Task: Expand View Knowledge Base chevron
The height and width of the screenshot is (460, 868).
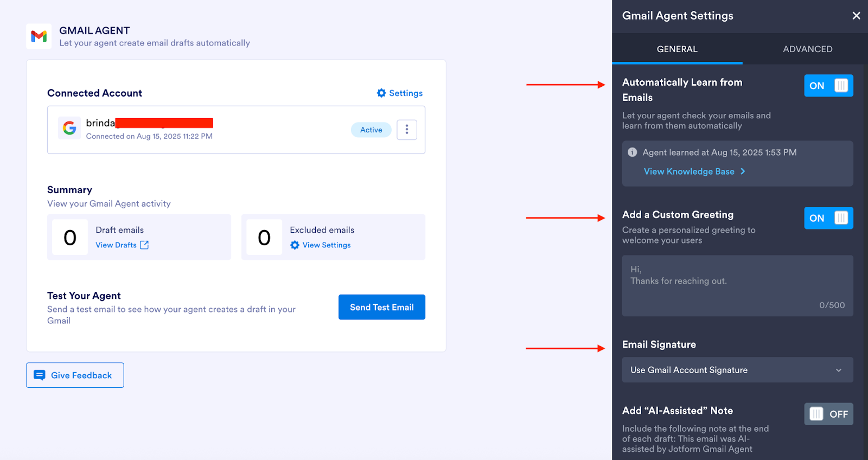Action: 743,171
